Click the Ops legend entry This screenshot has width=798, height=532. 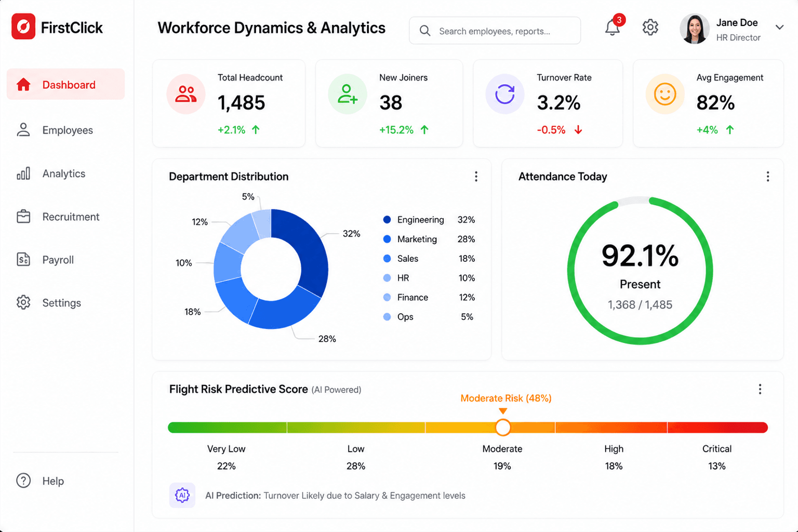coord(429,317)
